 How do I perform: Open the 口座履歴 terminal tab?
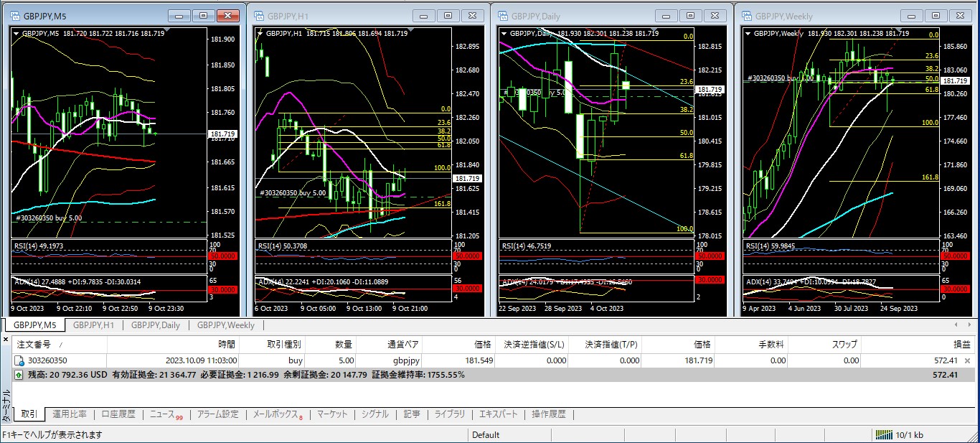tap(118, 414)
